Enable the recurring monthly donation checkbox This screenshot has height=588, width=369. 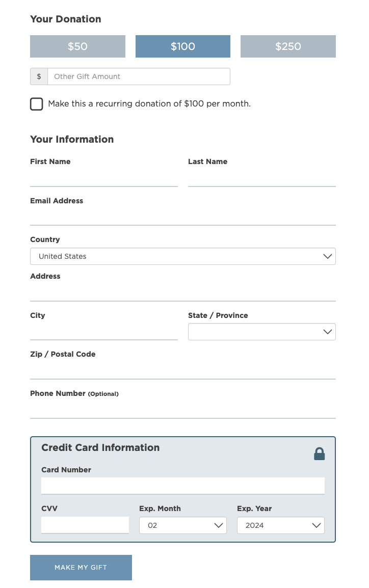click(37, 104)
